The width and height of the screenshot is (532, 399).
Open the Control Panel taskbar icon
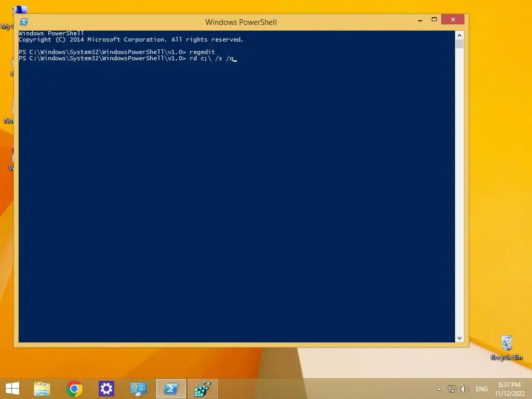(138, 389)
